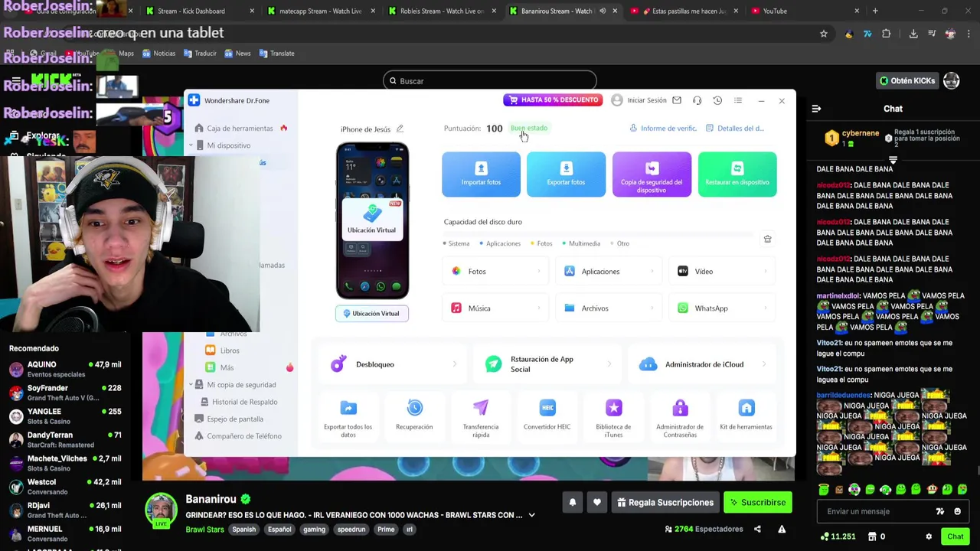Click Iniciar Sesión in Dr.Fone
Viewport: 980px width, 551px height.
pos(639,100)
